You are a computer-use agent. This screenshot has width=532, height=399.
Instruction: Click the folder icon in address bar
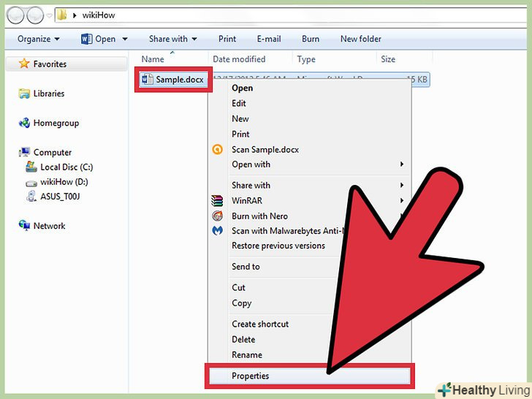(61, 15)
